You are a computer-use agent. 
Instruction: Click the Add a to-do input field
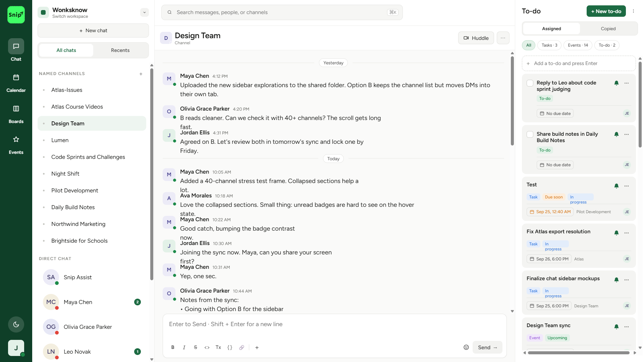[579, 63]
